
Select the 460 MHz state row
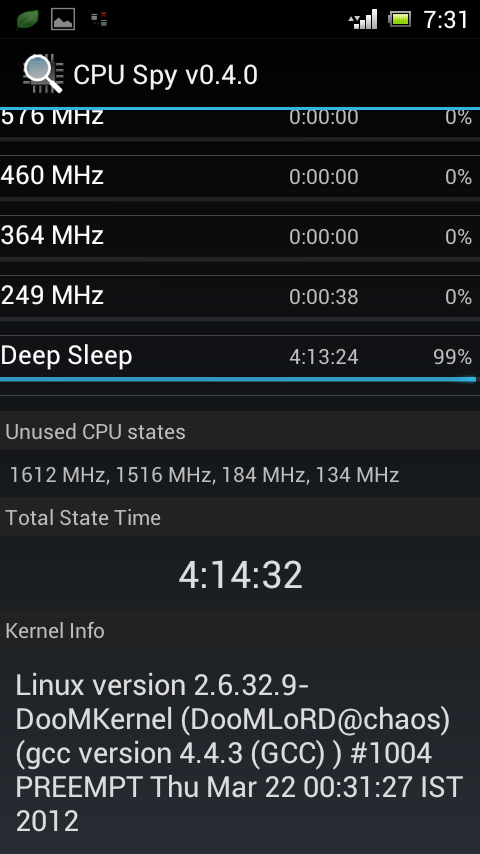click(x=240, y=176)
